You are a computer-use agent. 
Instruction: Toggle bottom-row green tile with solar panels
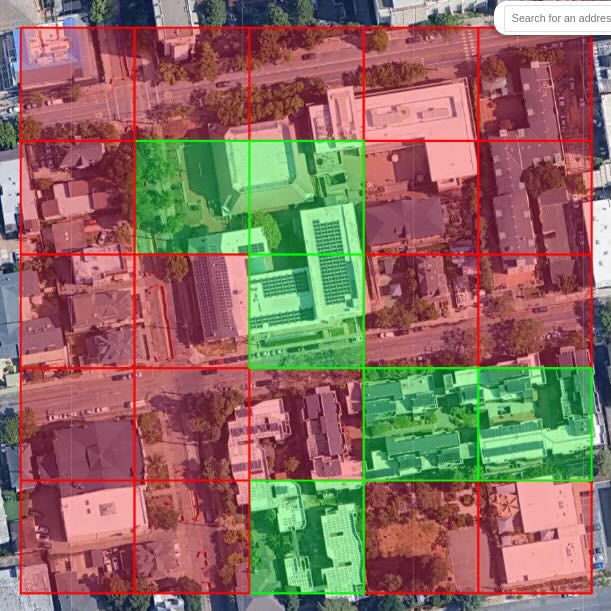[307, 537]
